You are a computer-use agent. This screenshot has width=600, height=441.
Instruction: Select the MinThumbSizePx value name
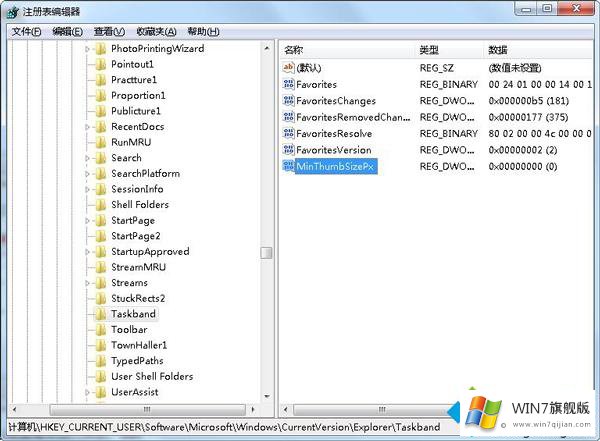tap(335, 167)
